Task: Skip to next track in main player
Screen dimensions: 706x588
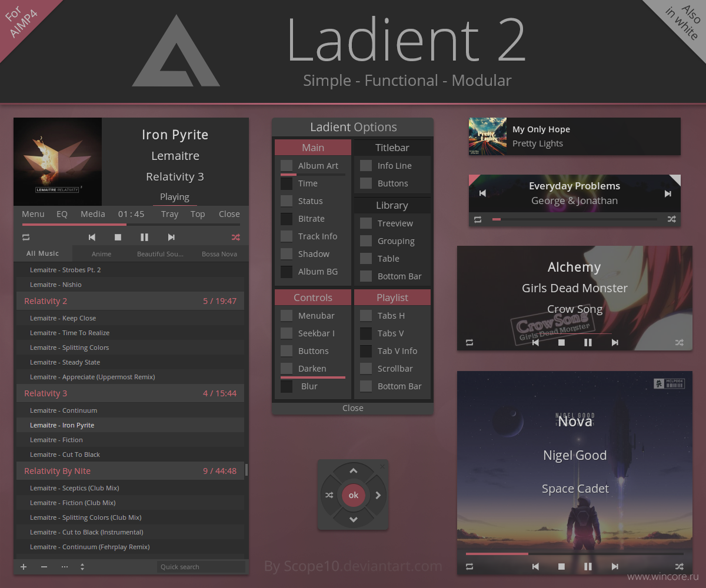Action: tap(171, 238)
